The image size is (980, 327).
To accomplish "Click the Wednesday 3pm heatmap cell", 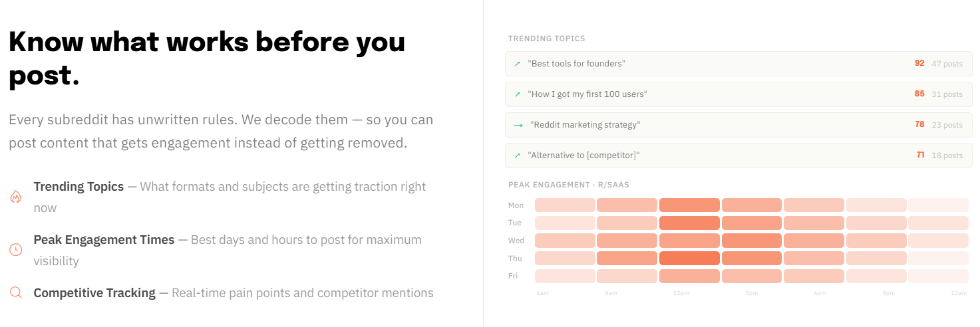I will coord(752,241).
